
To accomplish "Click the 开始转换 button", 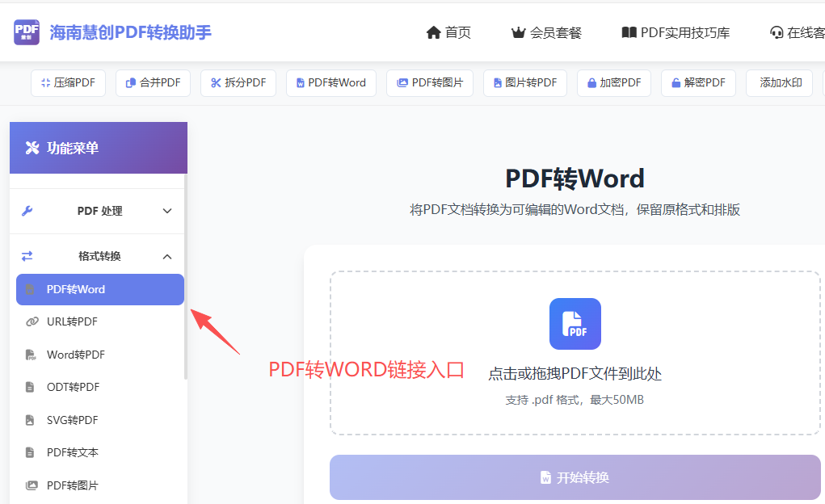I will [x=575, y=477].
